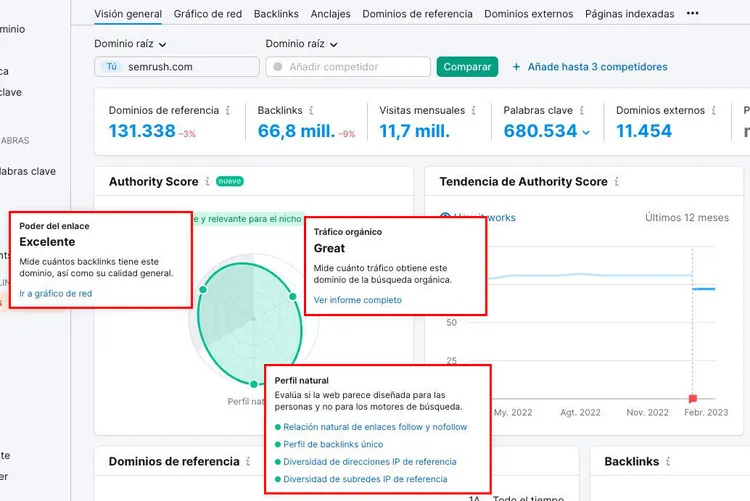Screen dimensions: 750x501
Task: Open the Backlinks tab
Action: 276,14
